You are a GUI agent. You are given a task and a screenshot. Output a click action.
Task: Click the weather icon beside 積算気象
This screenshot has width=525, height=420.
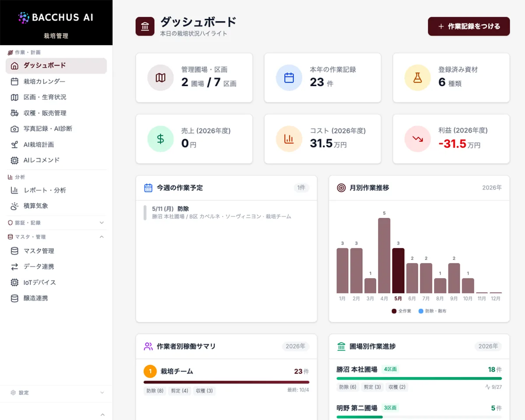[14, 206]
